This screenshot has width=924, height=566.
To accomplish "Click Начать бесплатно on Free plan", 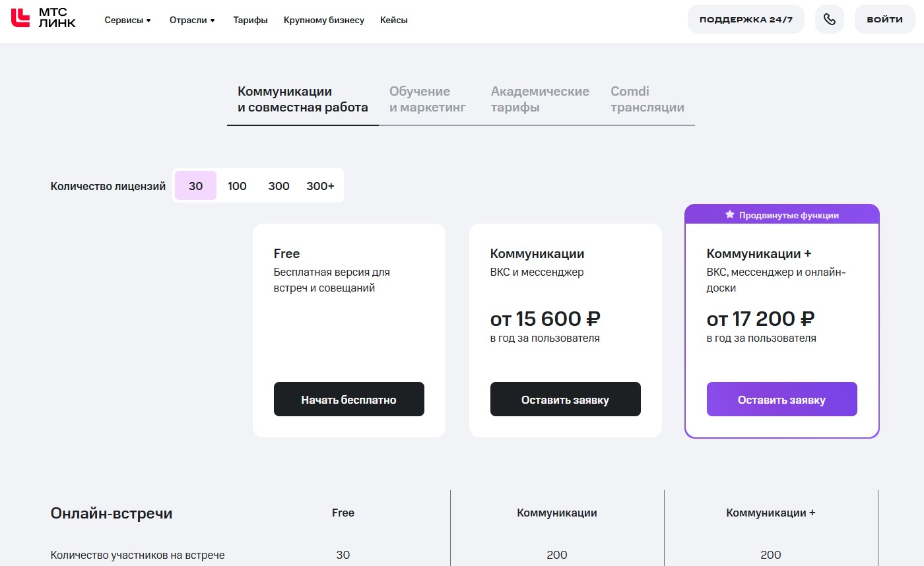I will tap(348, 399).
